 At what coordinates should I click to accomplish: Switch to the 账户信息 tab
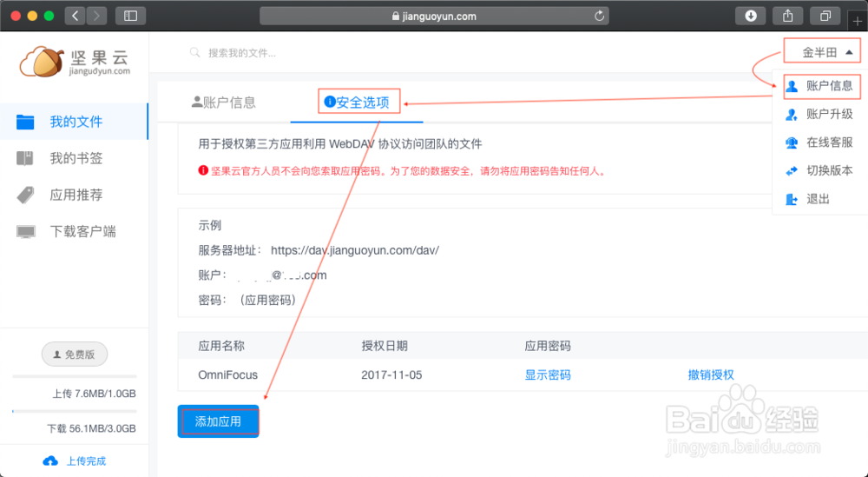click(x=224, y=102)
